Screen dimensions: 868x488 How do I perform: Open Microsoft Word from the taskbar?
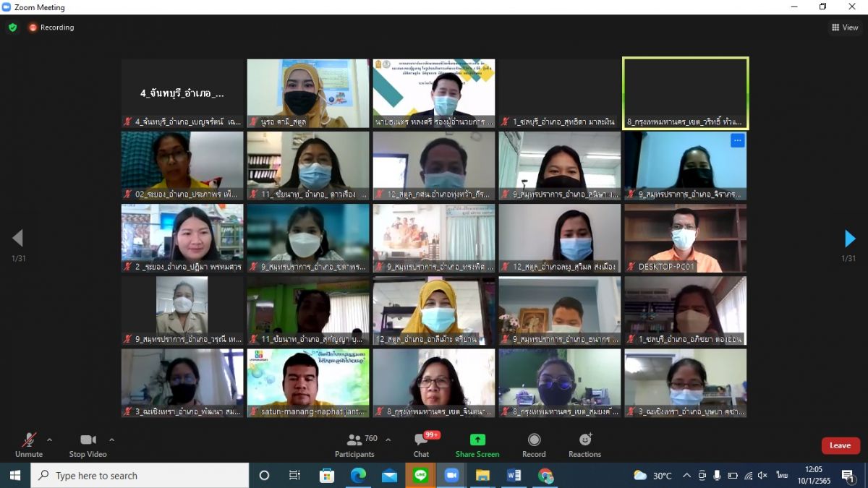[x=514, y=475]
